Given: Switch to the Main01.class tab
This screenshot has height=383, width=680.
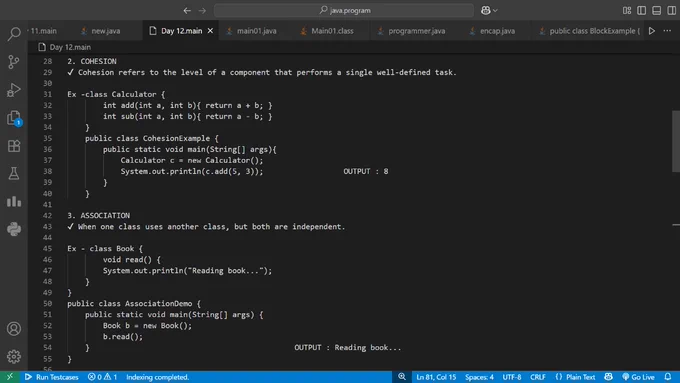Looking at the screenshot, I should [x=332, y=31].
